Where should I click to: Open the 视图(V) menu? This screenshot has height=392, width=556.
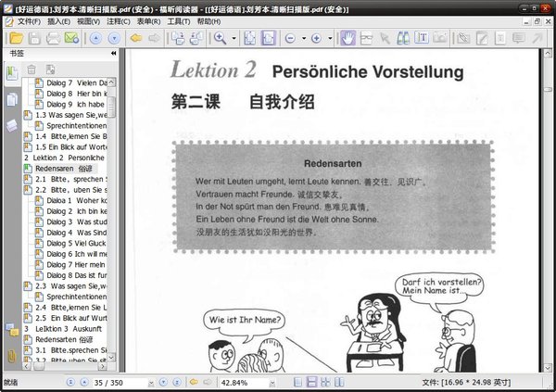(88, 21)
